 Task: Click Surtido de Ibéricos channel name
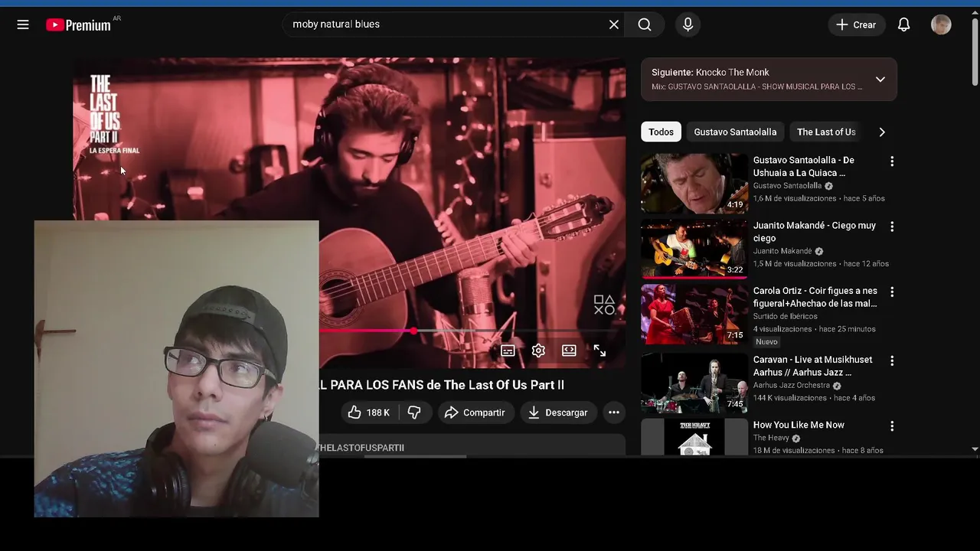[786, 316]
